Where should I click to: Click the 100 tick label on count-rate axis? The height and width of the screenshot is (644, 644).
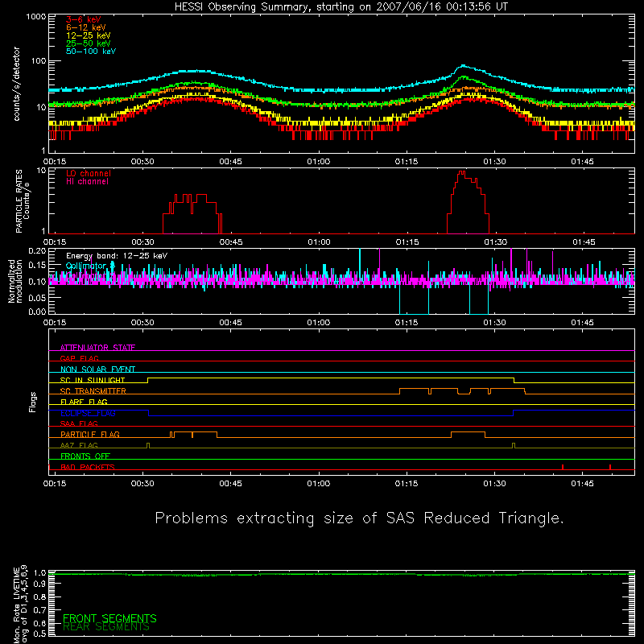39,61
